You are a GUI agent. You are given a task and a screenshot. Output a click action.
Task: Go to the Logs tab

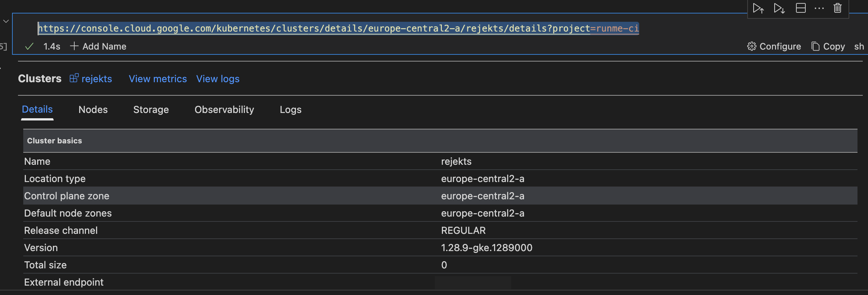click(290, 110)
